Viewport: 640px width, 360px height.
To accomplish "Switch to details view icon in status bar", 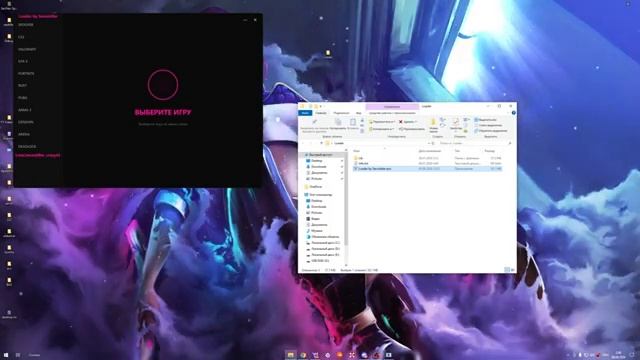I will [x=507, y=270].
